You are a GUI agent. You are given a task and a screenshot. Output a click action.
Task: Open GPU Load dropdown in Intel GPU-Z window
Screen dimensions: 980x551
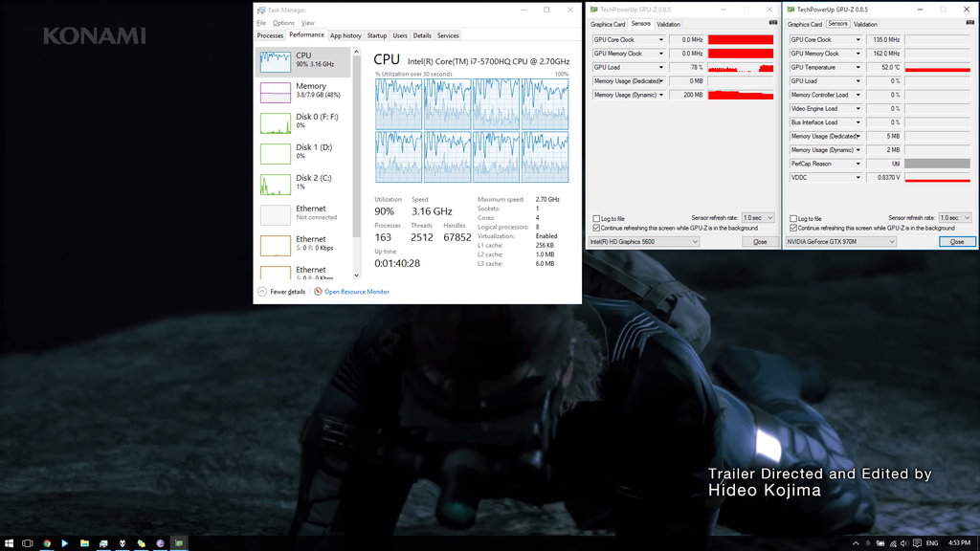(x=660, y=68)
